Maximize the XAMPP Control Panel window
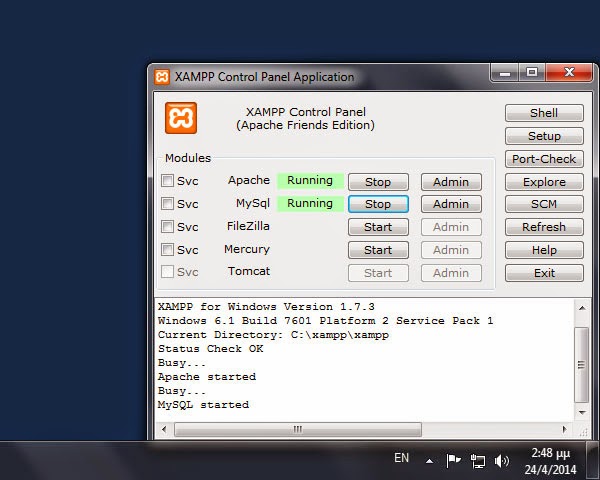This screenshot has width=600, height=480. click(532, 73)
